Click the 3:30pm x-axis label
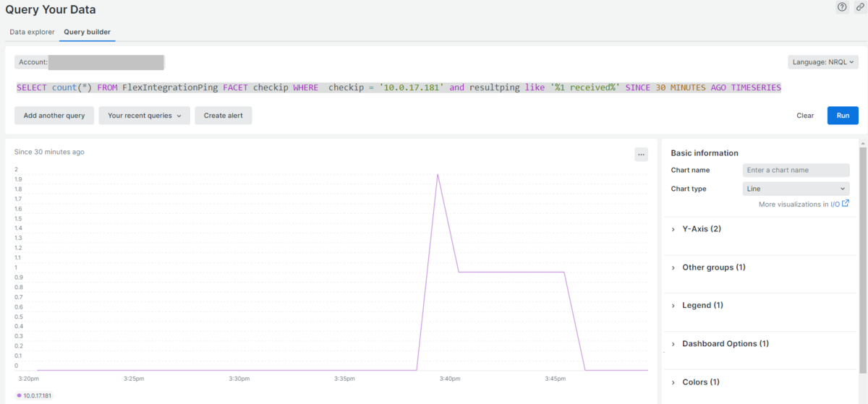The image size is (868, 404). pos(239,379)
